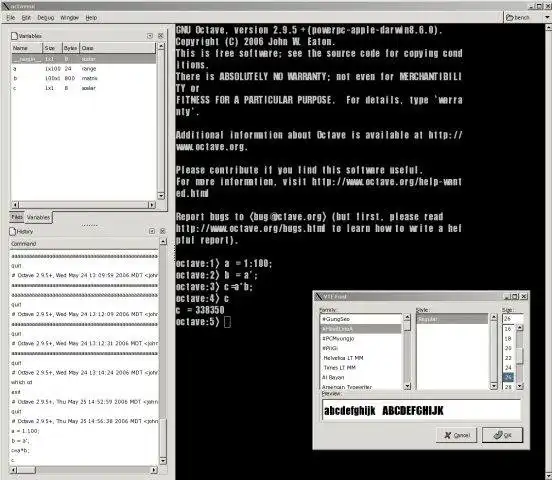
Task: Select font size 16
Action: (508, 329)
